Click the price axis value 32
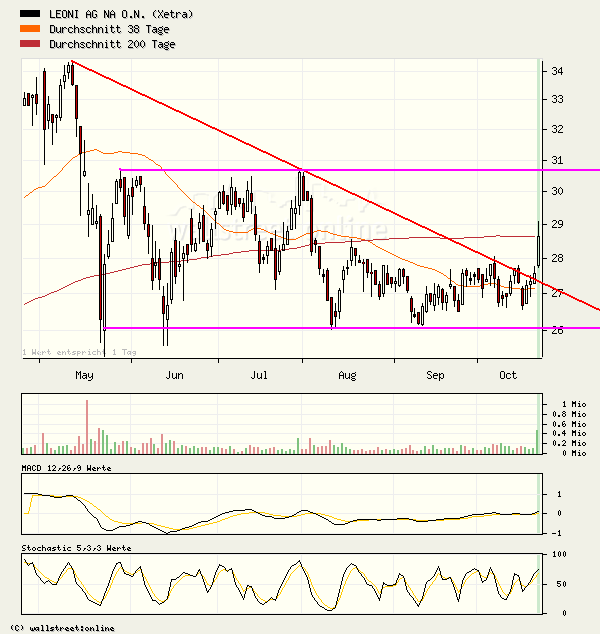 pos(557,129)
